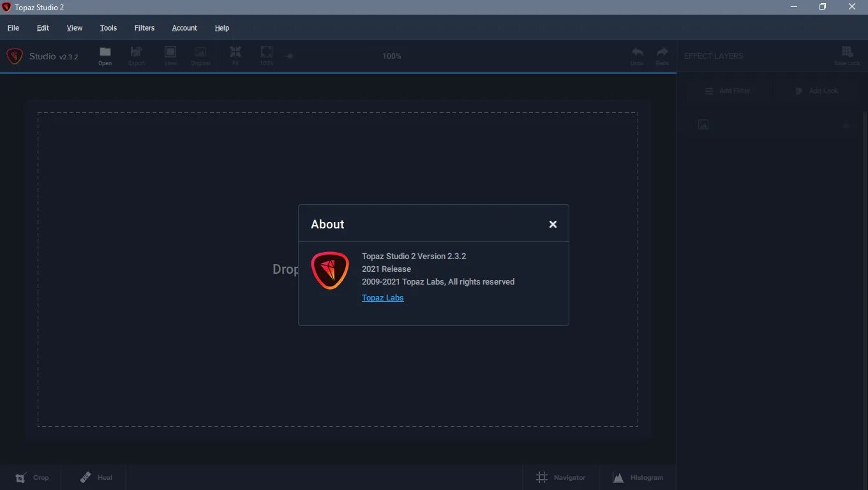The image size is (868, 490).
Task: Click the Add Filter button
Action: (x=728, y=91)
